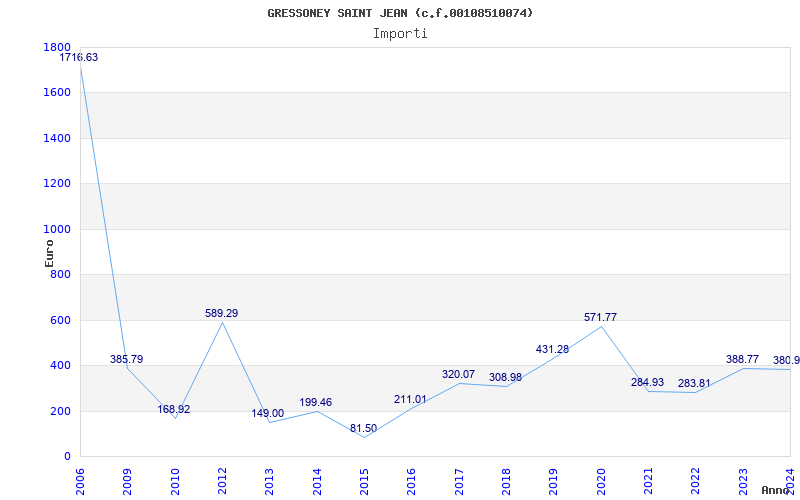
Task: Click the 2022 x-axis year label
Action: tap(696, 482)
